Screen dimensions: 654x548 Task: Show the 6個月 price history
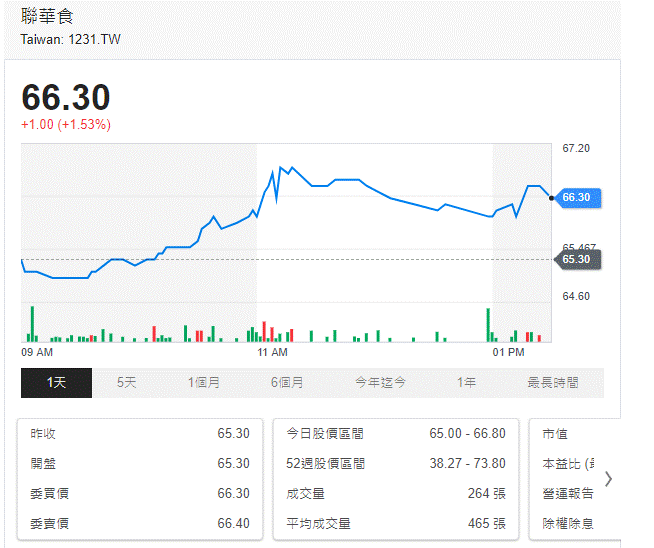(286, 383)
